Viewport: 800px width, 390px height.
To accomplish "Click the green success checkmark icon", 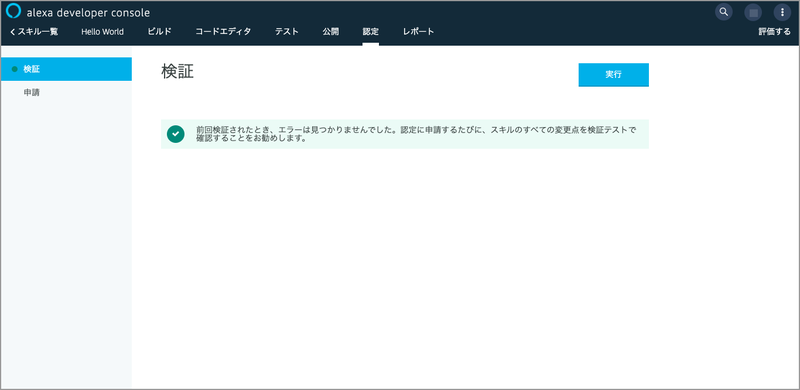I will [176, 134].
